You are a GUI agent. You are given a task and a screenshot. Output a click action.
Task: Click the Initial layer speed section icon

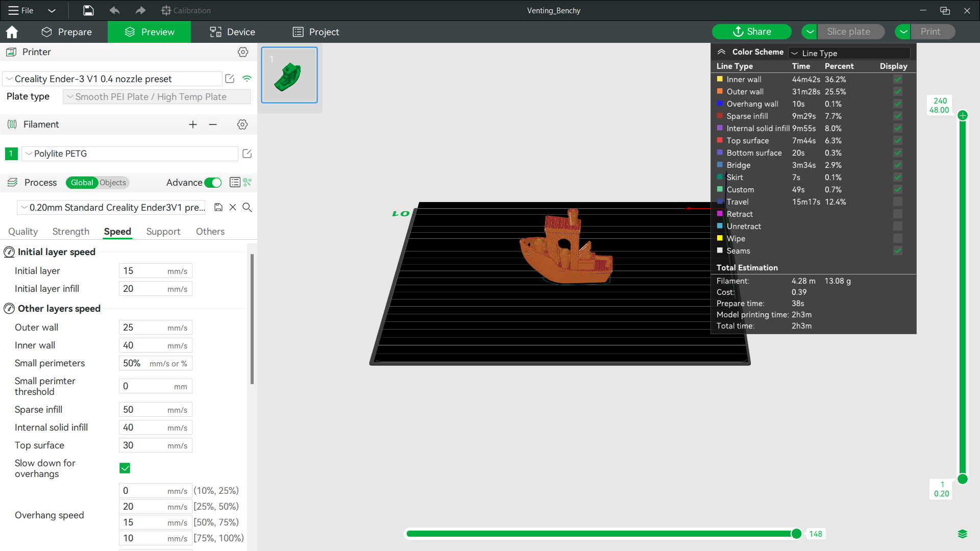point(9,252)
